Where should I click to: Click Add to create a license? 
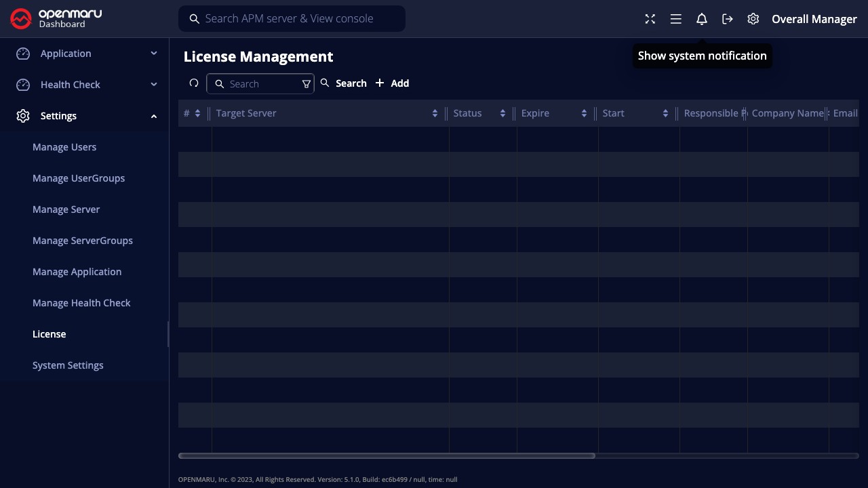392,83
